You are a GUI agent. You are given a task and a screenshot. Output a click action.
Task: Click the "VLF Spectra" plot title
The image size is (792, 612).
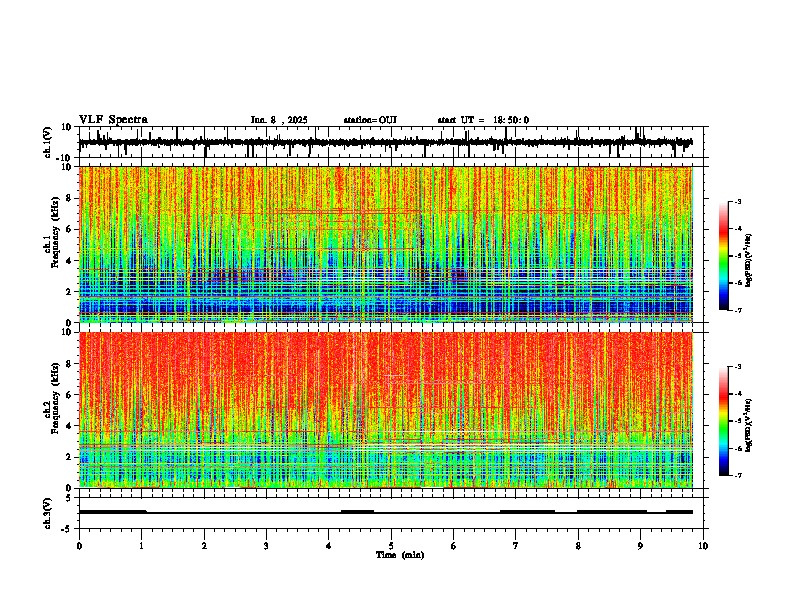pyautogui.click(x=113, y=120)
